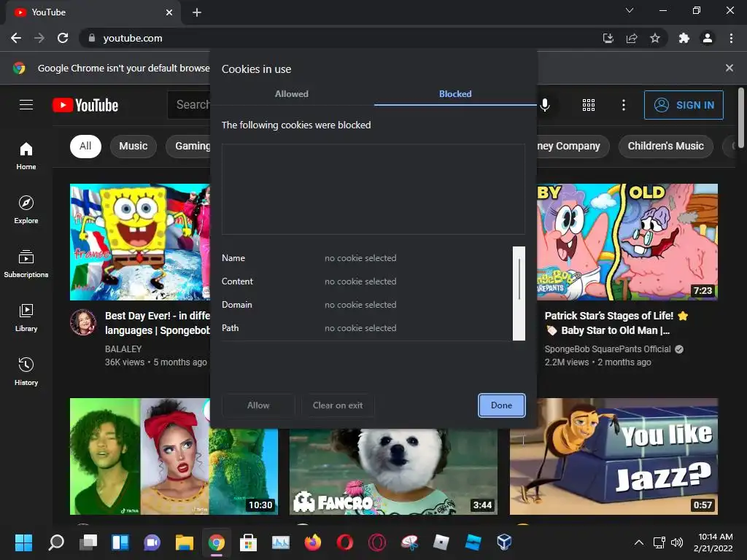This screenshot has width=747, height=560.
Task: Open the Windows Start menu
Action: [23, 542]
